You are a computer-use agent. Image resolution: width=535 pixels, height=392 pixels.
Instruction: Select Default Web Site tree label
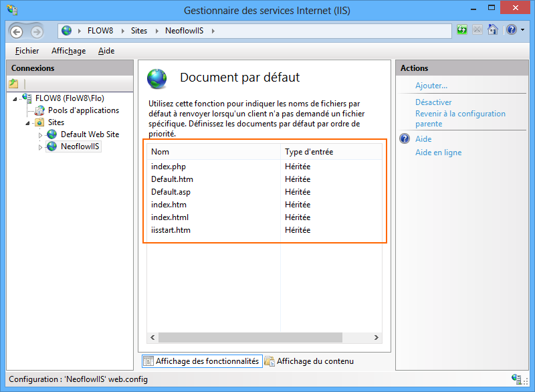pyautogui.click(x=90, y=134)
